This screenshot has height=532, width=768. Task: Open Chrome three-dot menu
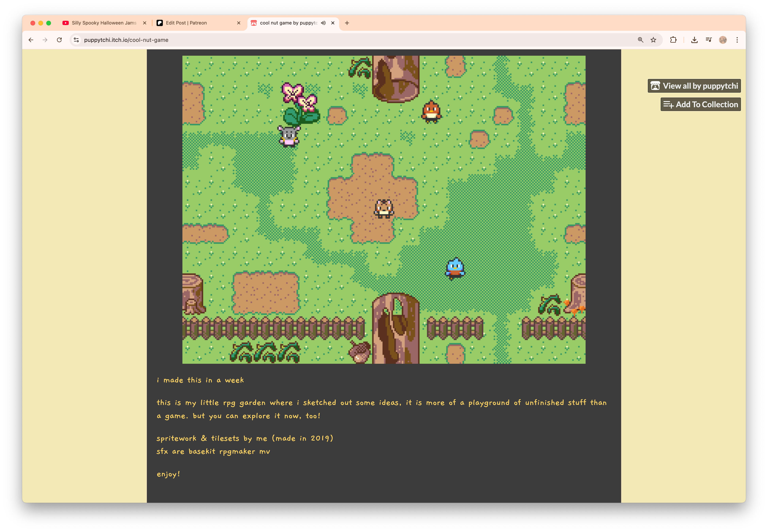coord(737,40)
